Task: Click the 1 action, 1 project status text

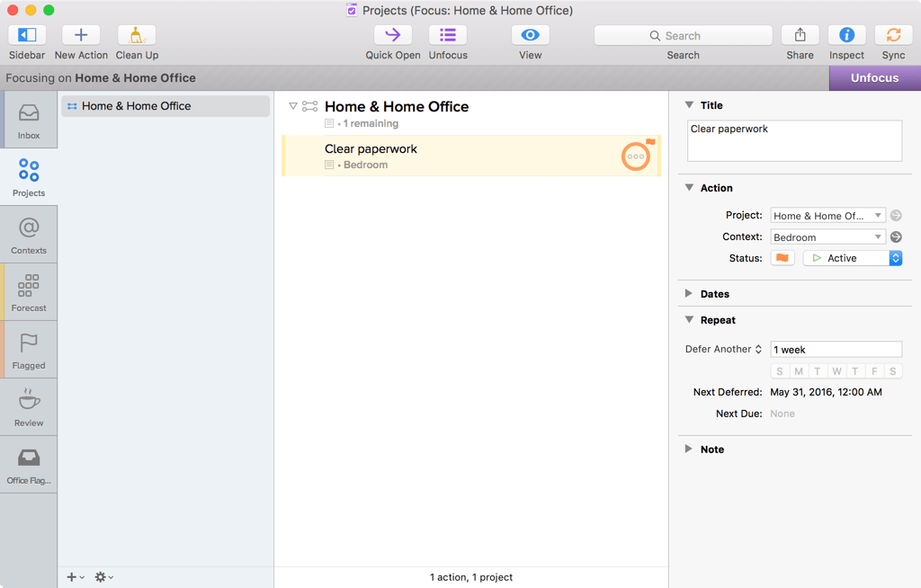Action: click(471, 577)
